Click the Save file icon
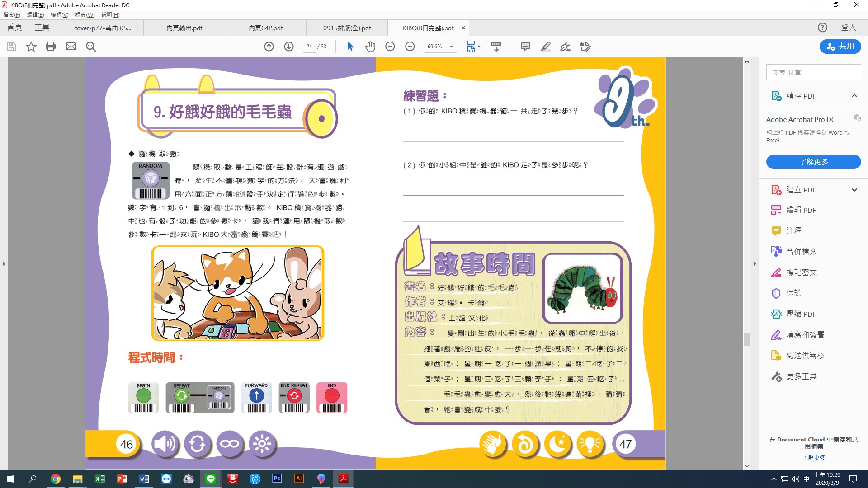 pyautogui.click(x=11, y=47)
